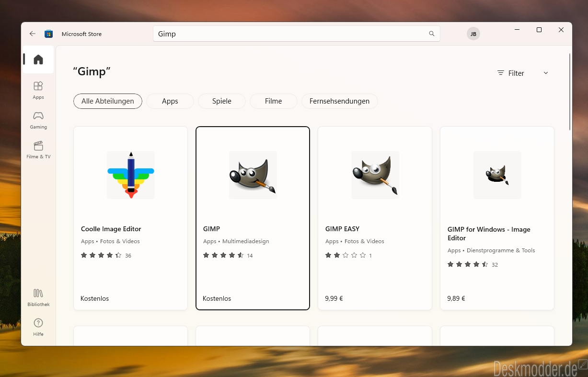Click GIMP star rating with 14 reviews

(x=223, y=256)
